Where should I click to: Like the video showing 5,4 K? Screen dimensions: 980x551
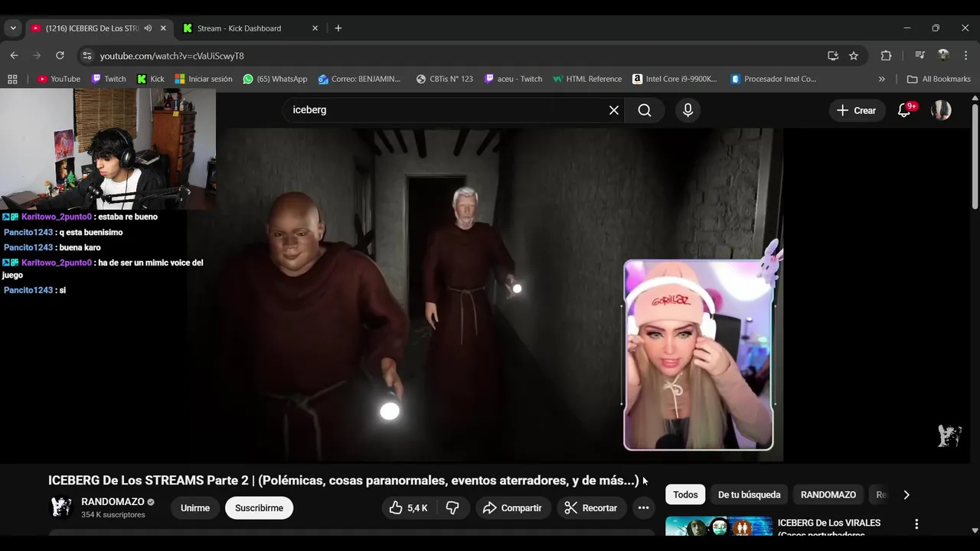coord(409,508)
